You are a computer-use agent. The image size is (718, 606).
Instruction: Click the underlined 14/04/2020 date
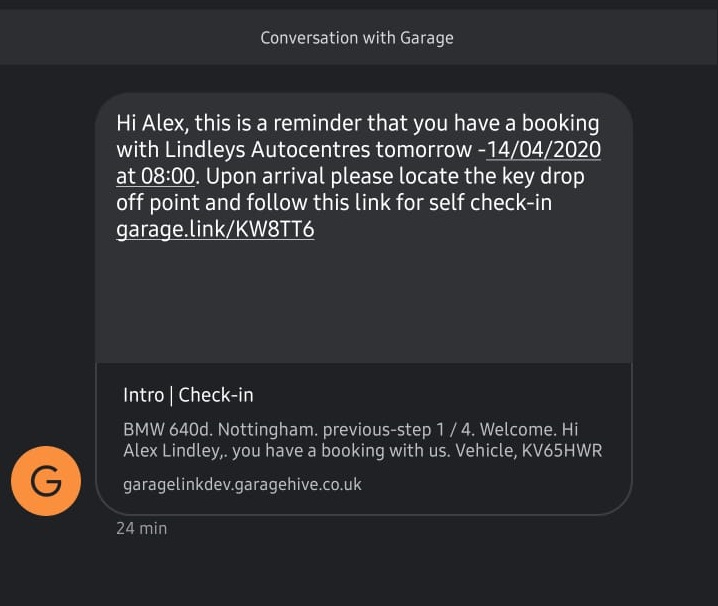point(544,150)
